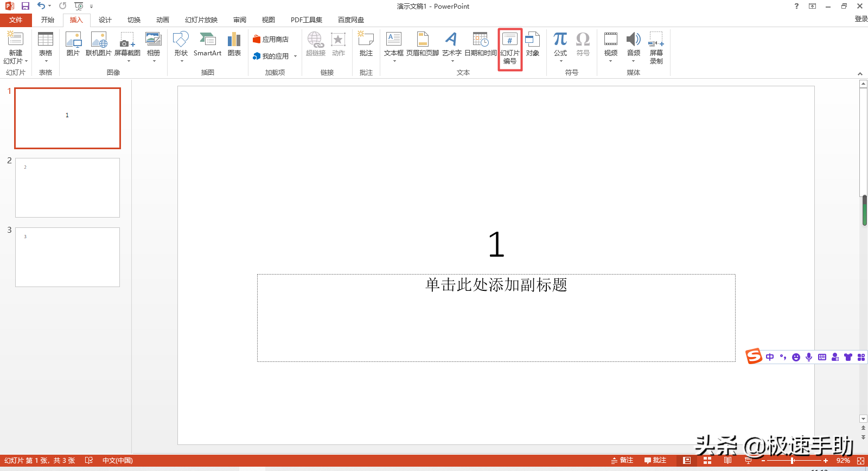868x471 pixels.
Task: Click the zoom slider handle
Action: 793,460
